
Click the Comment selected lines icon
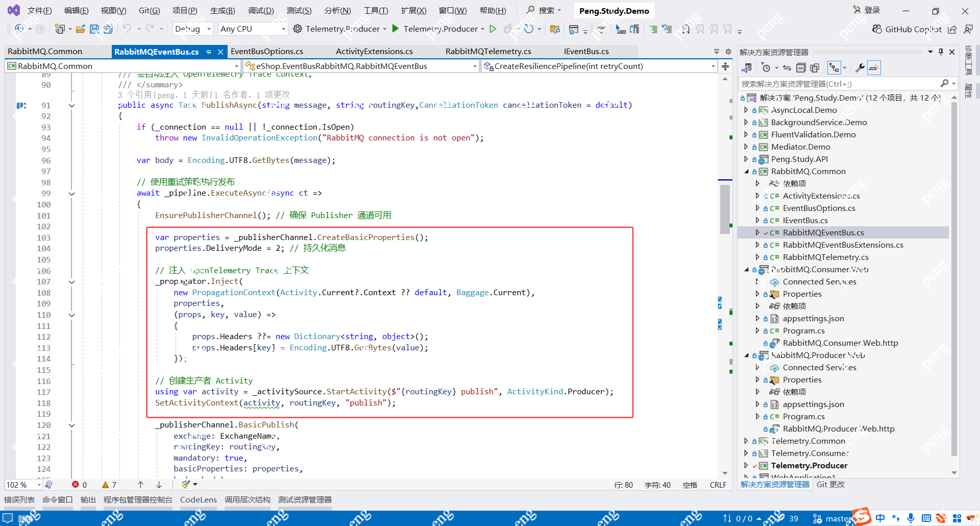[653, 29]
